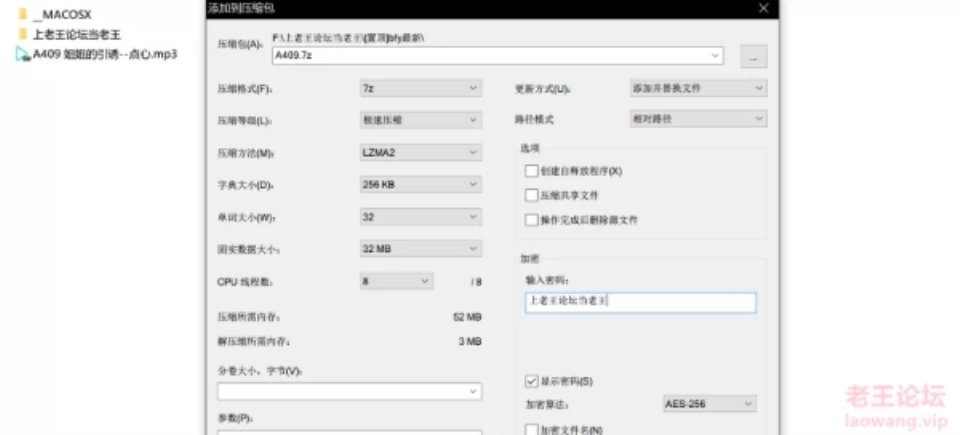Click the __MACOSX folder icon

point(23,15)
